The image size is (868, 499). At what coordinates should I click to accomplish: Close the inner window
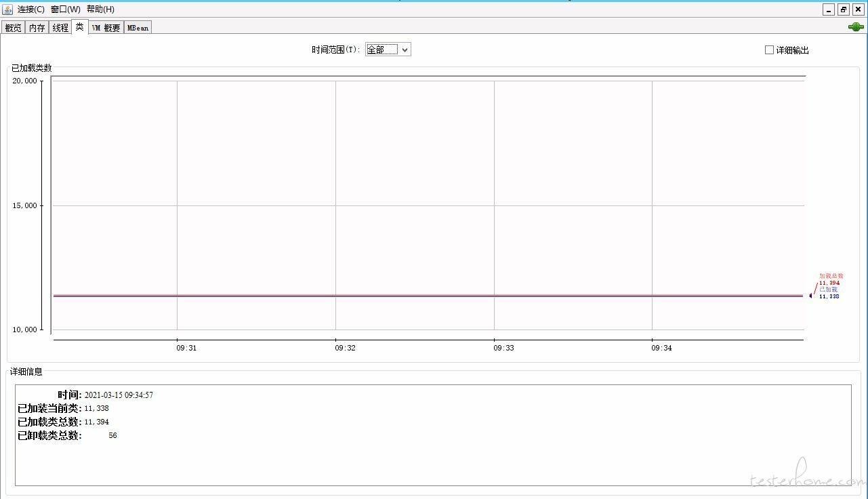858,9
